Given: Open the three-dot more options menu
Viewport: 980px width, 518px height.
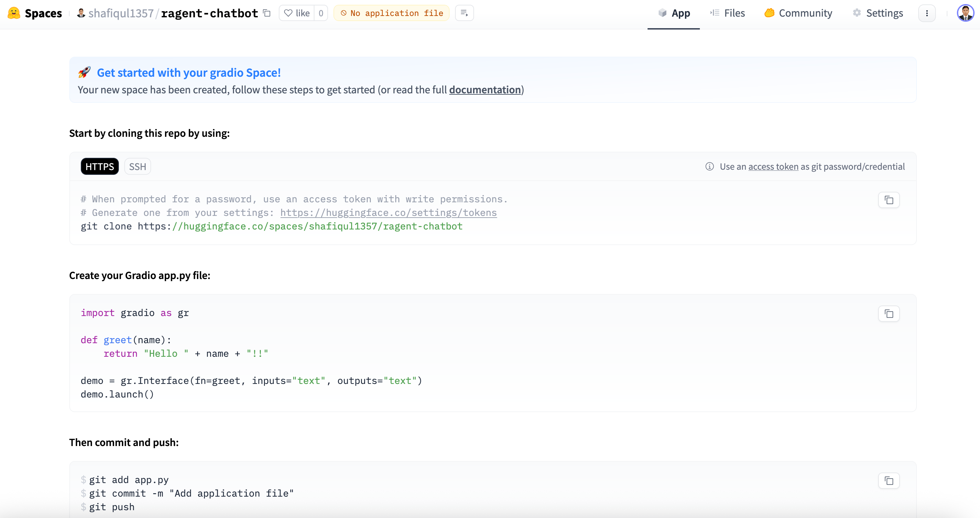Looking at the screenshot, I should click(x=927, y=13).
